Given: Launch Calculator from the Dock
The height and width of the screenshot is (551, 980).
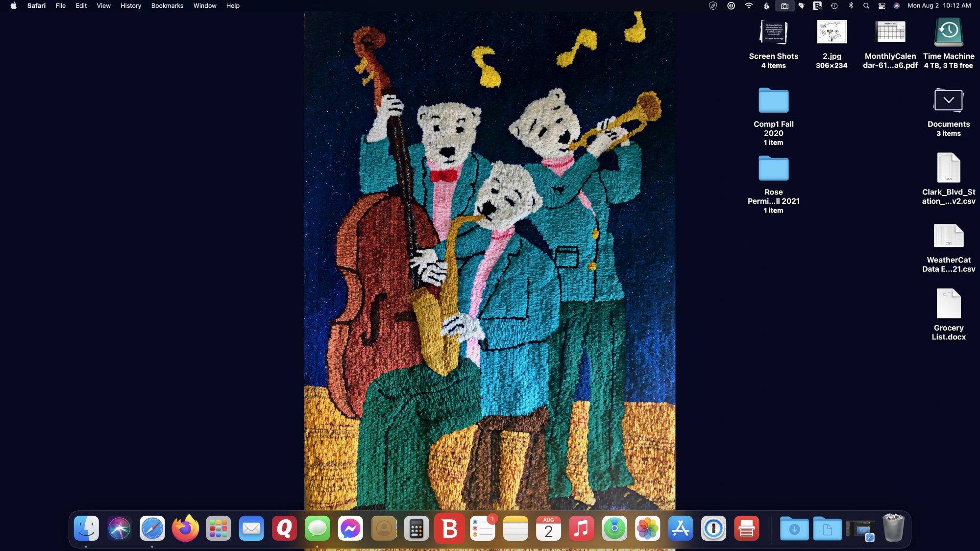Looking at the screenshot, I should [x=416, y=528].
